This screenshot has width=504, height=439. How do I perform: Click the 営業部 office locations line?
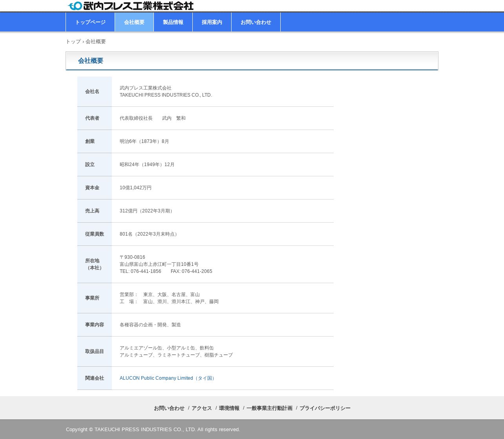coord(160,294)
